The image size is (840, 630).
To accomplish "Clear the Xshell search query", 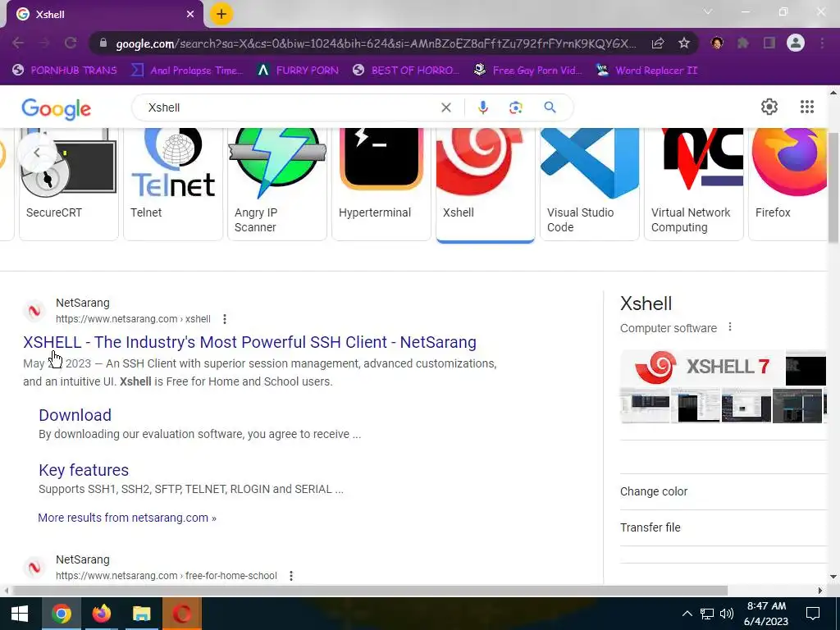I will 445,107.
